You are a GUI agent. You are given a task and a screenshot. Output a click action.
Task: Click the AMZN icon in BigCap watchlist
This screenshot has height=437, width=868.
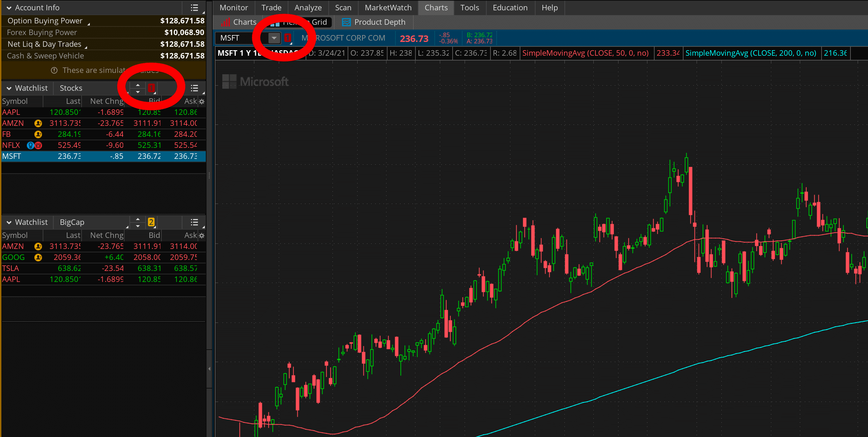pos(38,246)
